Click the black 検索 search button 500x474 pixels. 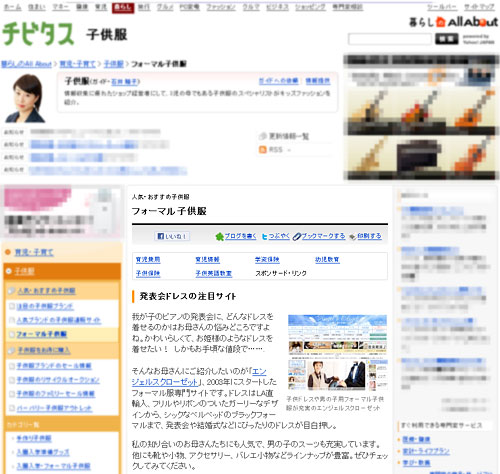click(447, 39)
